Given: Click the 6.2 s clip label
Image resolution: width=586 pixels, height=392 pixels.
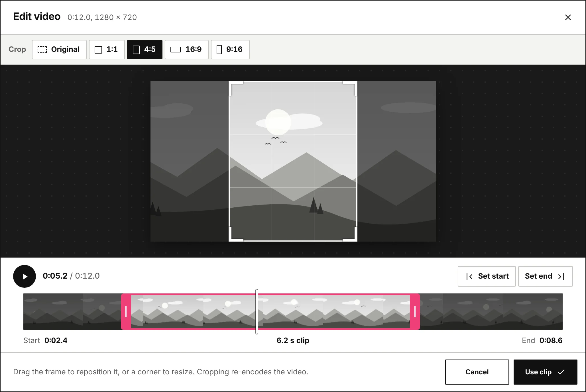Looking at the screenshot, I should [x=293, y=340].
